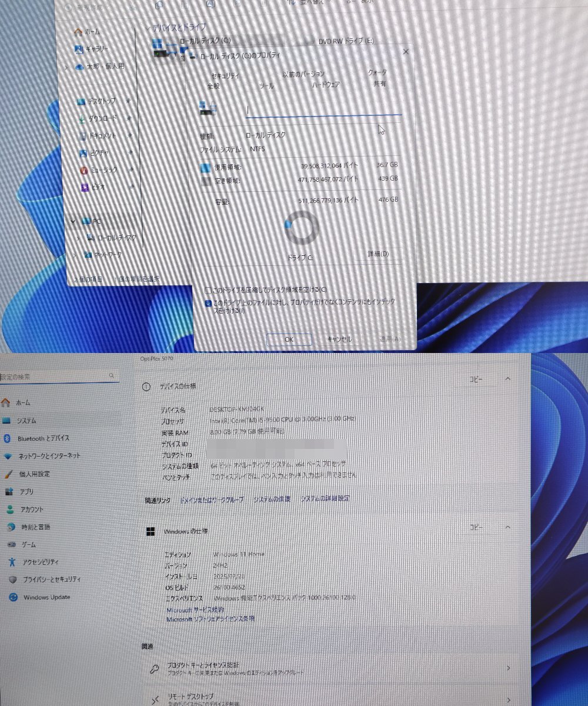Open システムの保護 link
588x706 pixels.
(272, 499)
